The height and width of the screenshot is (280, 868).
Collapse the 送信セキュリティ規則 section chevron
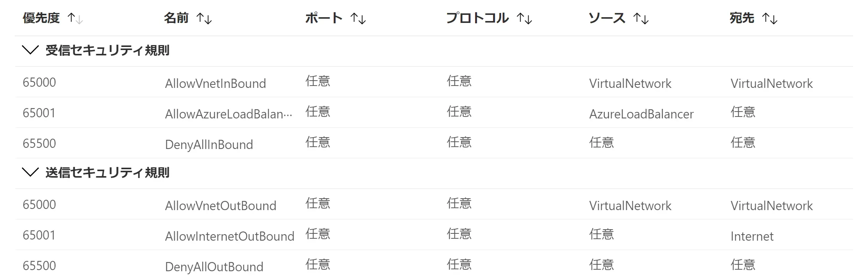coord(31,172)
